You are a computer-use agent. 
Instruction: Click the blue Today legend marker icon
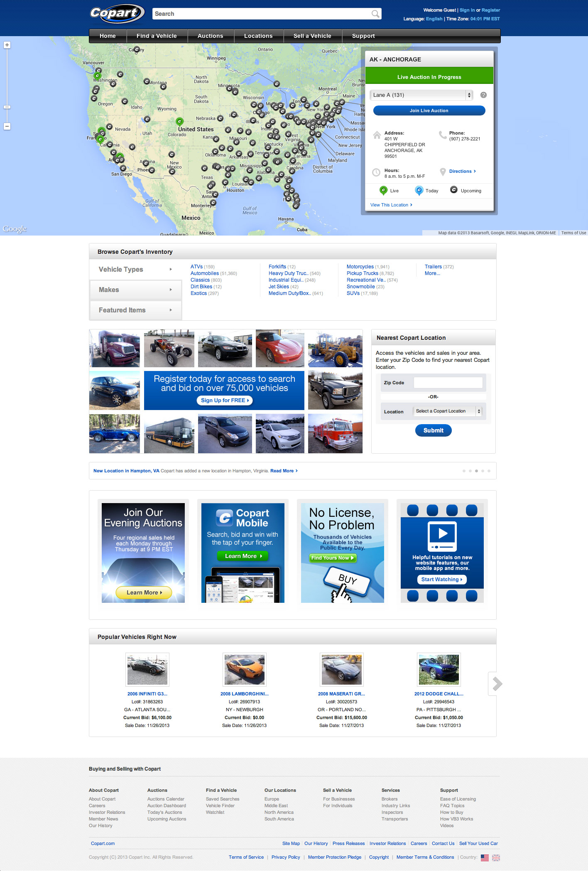[x=419, y=190]
